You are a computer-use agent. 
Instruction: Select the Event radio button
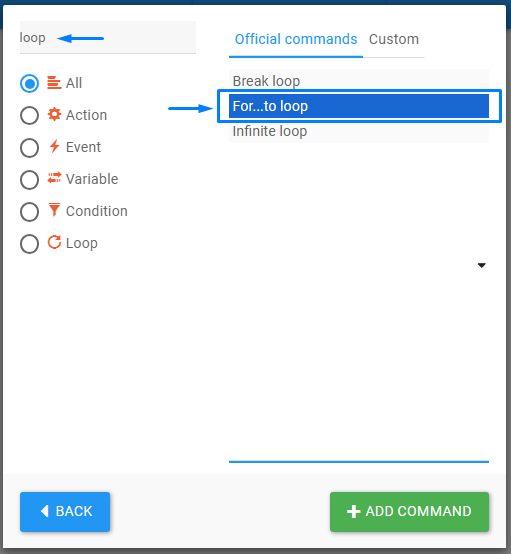point(29,148)
